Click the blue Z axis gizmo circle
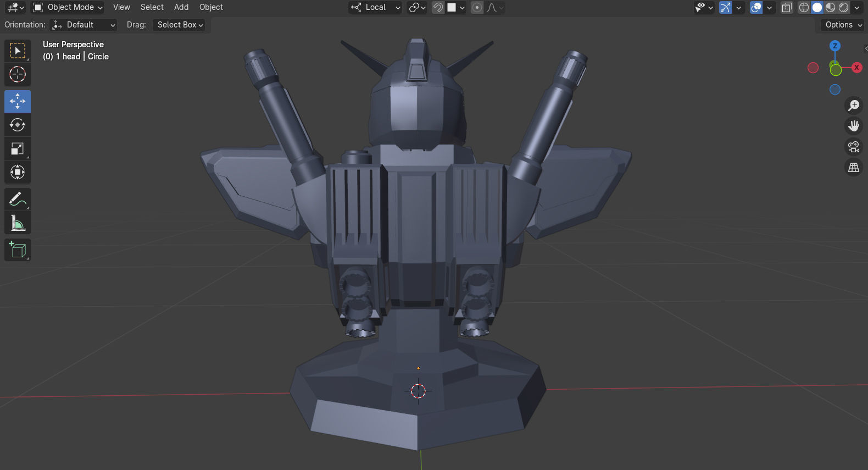The image size is (868, 470). (x=835, y=46)
